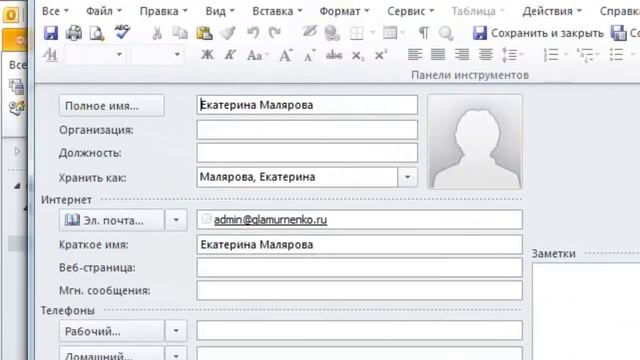Click the Рабочий... phone button
The width and height of the screenshot is (640, 360).
click(112, 331)
